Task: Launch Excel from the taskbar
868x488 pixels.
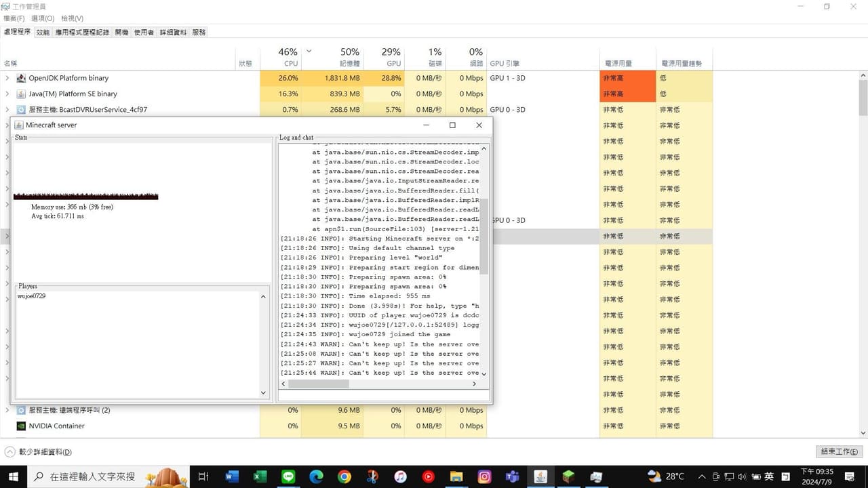Action: (260, 476)
